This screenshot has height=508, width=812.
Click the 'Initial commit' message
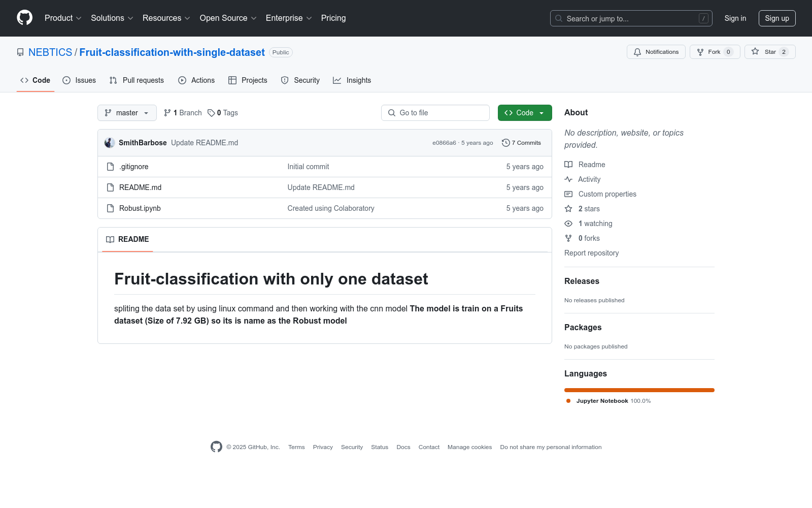pos(308,167)
